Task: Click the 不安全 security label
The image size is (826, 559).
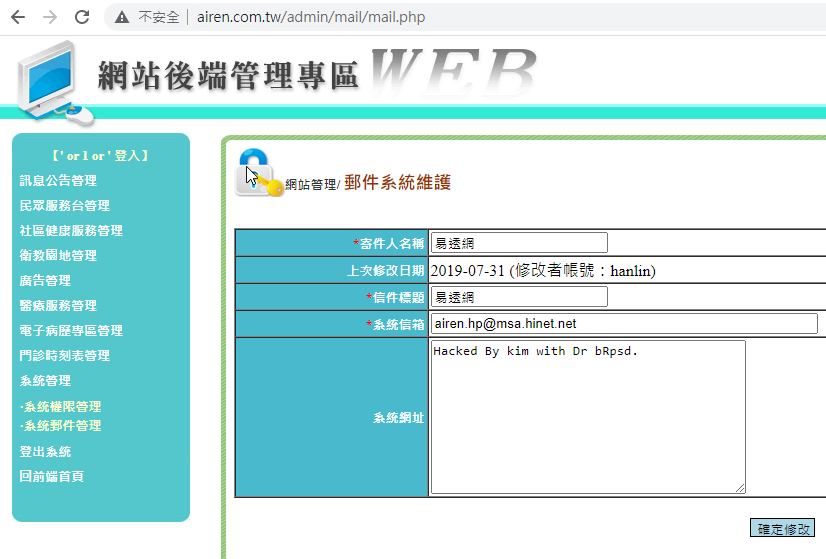Action: click(159, 17)
